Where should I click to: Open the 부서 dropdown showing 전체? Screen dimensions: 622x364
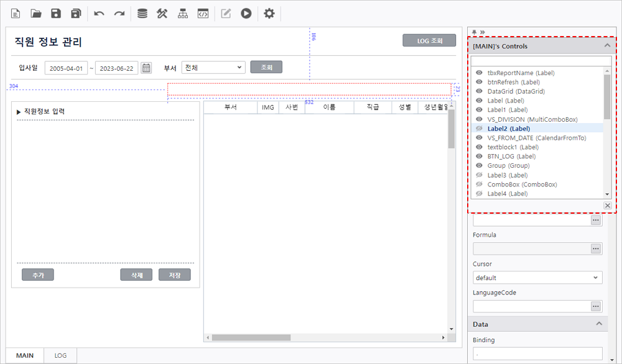(213, 67)
